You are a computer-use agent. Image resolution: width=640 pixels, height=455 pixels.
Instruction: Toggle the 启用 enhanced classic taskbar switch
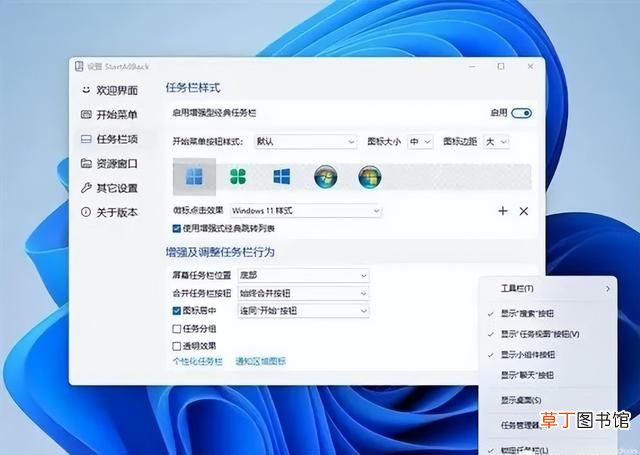(x=522, y=113)
